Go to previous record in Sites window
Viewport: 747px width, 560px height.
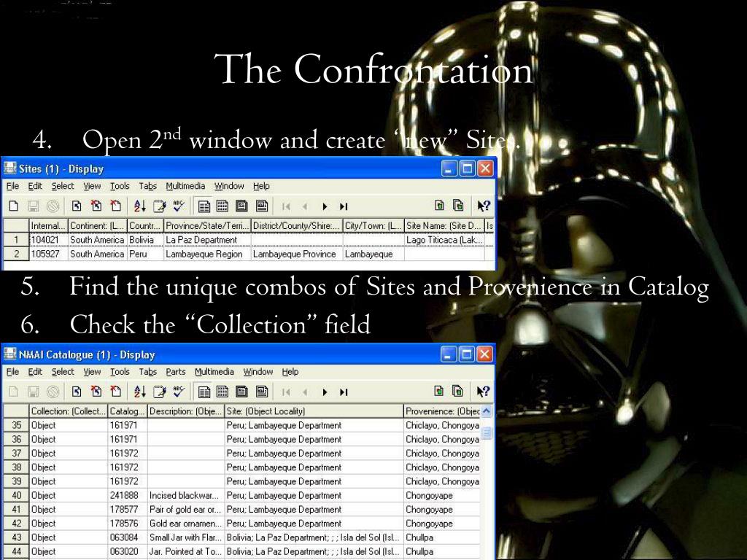click(305, 206)
